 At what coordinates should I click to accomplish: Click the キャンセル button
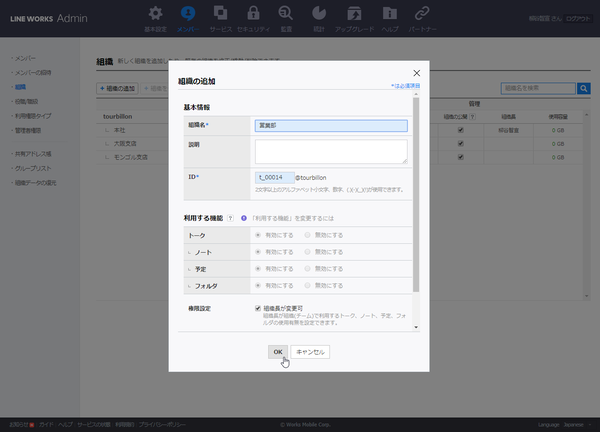312,352
